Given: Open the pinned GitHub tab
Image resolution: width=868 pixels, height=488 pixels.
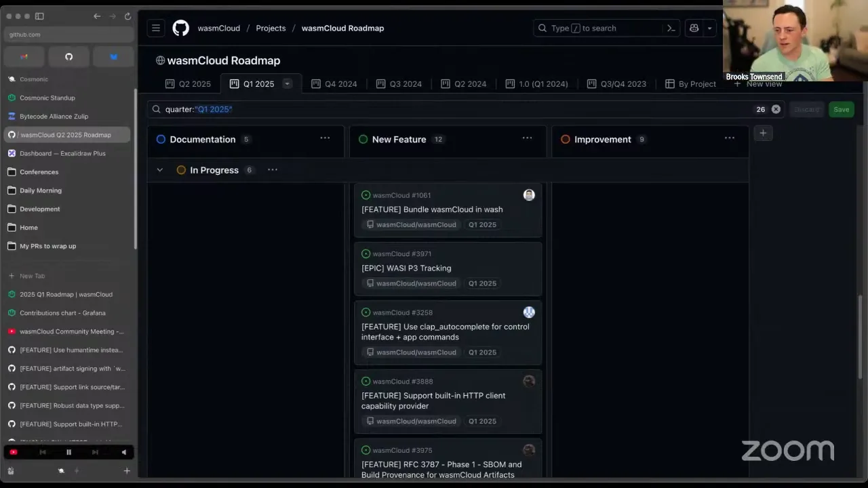Looking at the screenshot, I should pos(68,57).
